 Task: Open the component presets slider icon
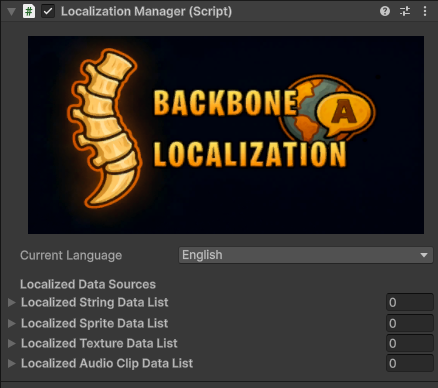click(405, 11)
